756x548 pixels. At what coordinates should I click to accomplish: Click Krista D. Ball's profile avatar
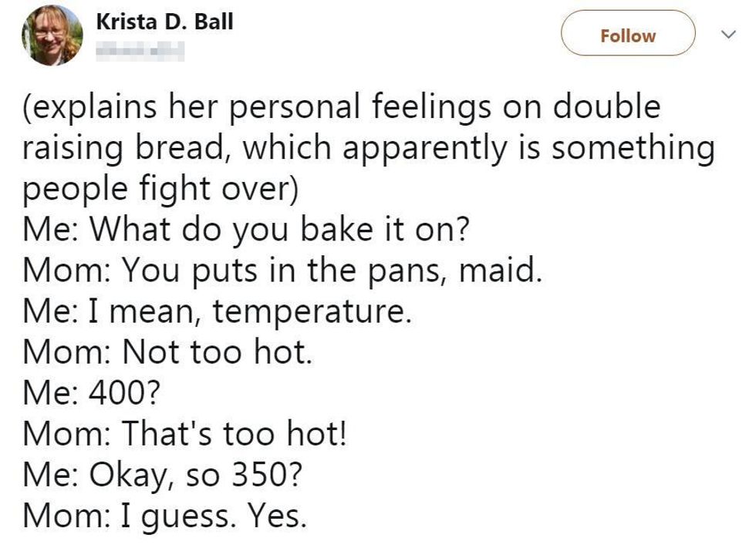pos(52,35)
